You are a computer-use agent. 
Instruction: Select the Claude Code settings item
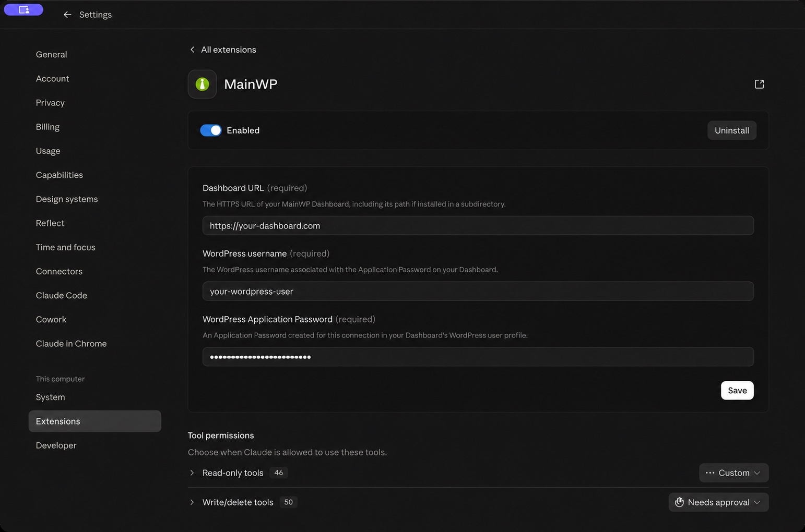[x=62, y=295]
